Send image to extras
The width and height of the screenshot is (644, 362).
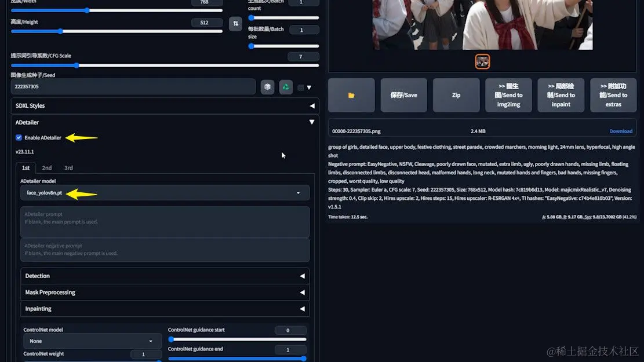[x=613, y=95]
